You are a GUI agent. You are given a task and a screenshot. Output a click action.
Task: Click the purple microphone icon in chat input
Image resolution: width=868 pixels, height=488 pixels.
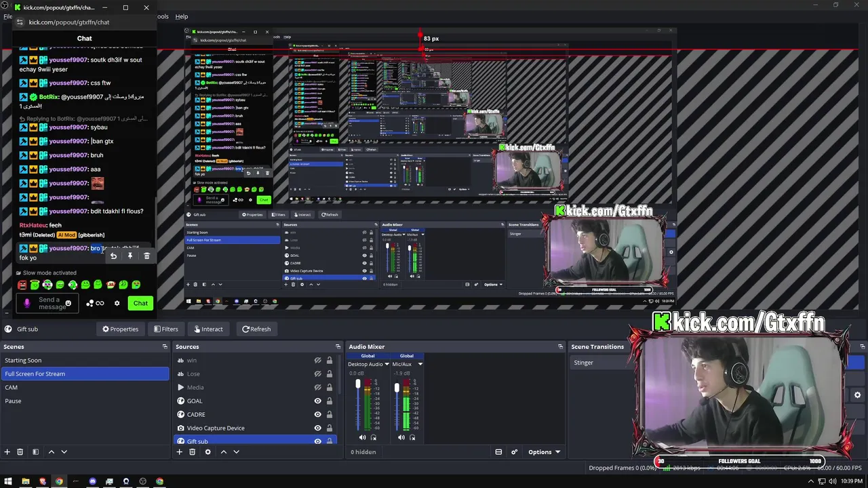click(27, 303)
